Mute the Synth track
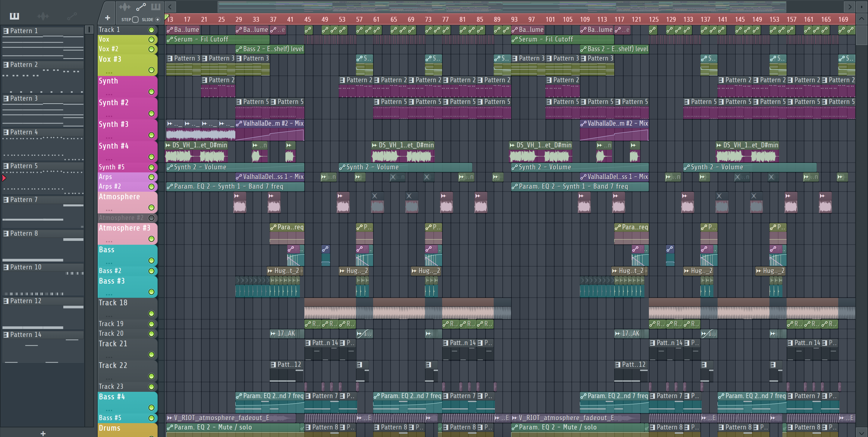868x437 pixels. click(x=152, y=92)
